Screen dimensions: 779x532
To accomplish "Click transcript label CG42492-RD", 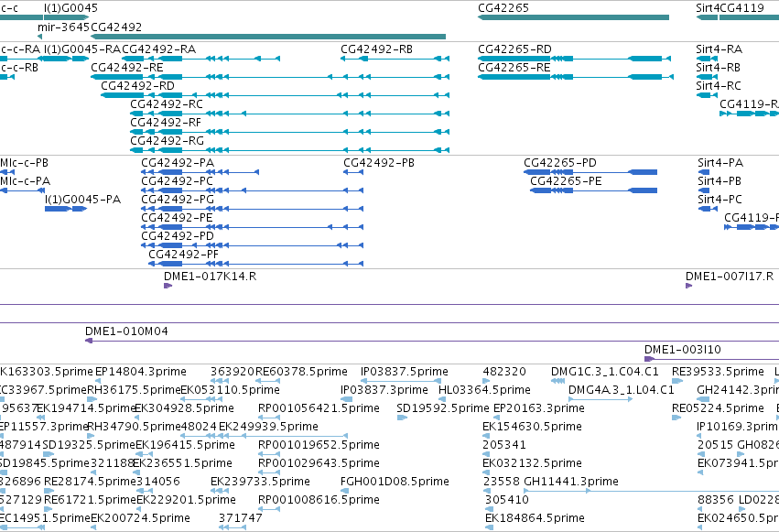I will (x=137, y=86).
